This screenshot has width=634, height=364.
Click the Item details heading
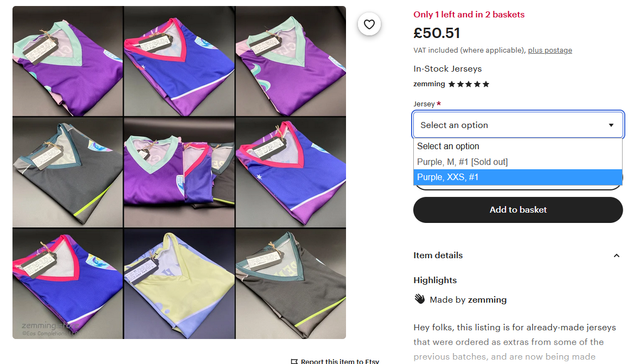tap(438, 255)
